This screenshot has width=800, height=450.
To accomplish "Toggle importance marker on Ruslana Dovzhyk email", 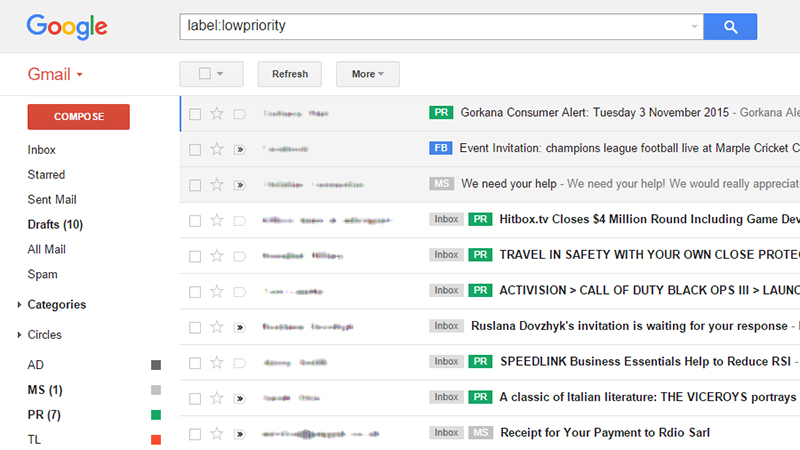I will coord(239,327).
